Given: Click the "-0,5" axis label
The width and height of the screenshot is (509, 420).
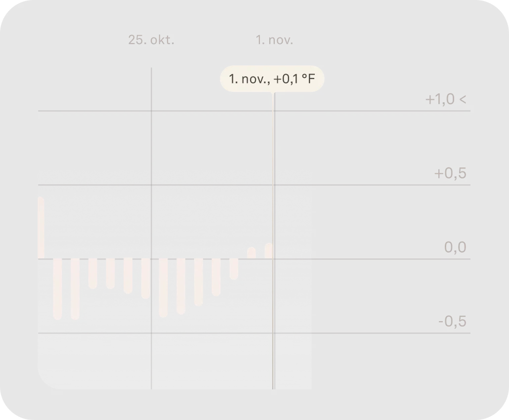Looking at the screenshot, I should 452,322.
